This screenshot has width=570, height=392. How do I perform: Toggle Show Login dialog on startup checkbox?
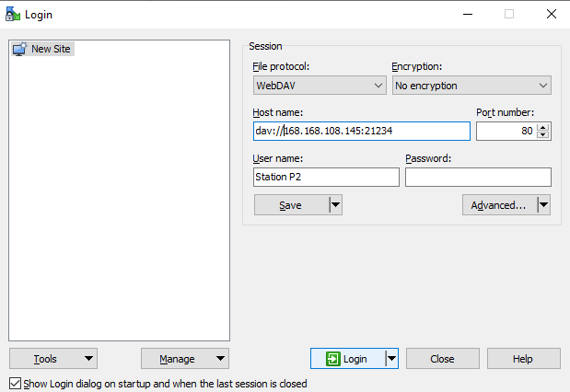click(16, 384)
